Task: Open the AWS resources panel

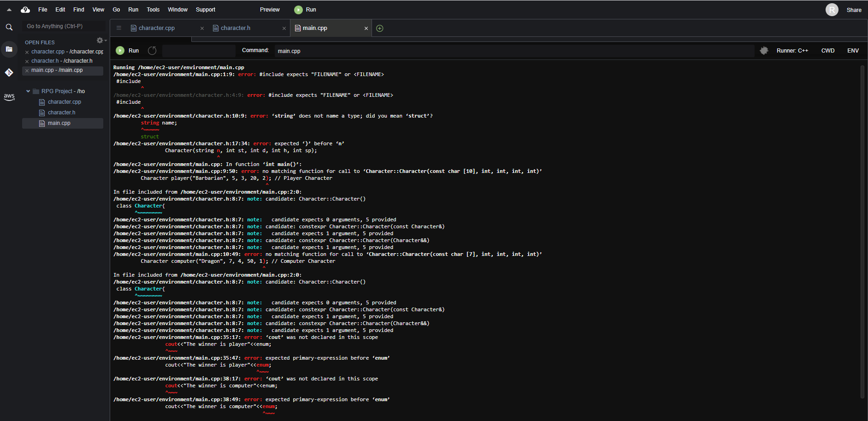Action: pyautogui.click(x=9, y=97)
